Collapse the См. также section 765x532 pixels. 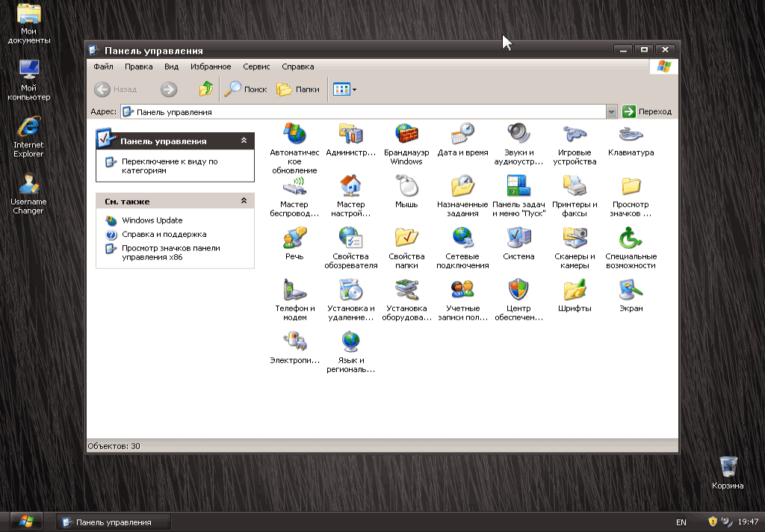pos(244,200)
